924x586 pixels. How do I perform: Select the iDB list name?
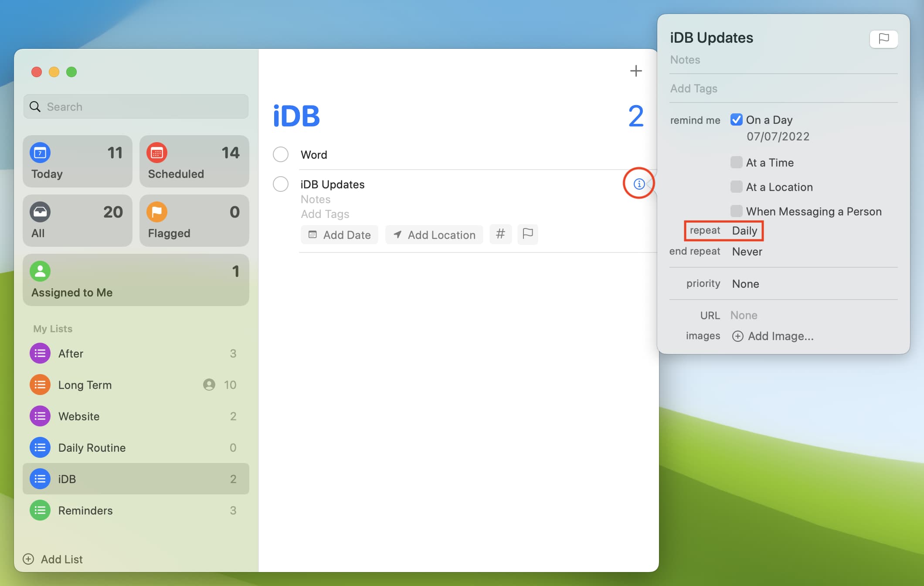point(67,479)
